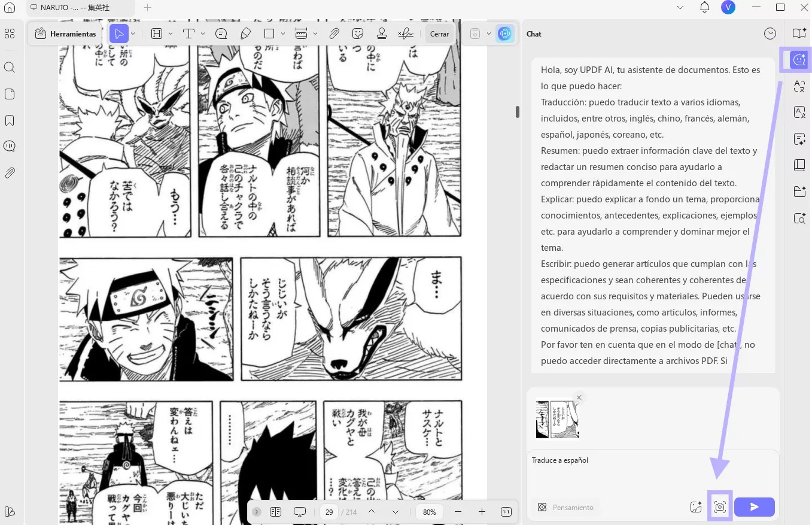This screenshot has height=525, width=812.
Task: Collapse the bottom page toolbar arrow
Action: coord(257,512)
